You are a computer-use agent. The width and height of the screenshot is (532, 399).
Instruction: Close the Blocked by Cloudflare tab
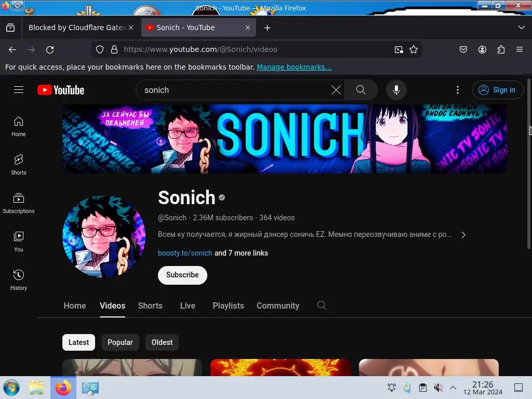(131, 28)
